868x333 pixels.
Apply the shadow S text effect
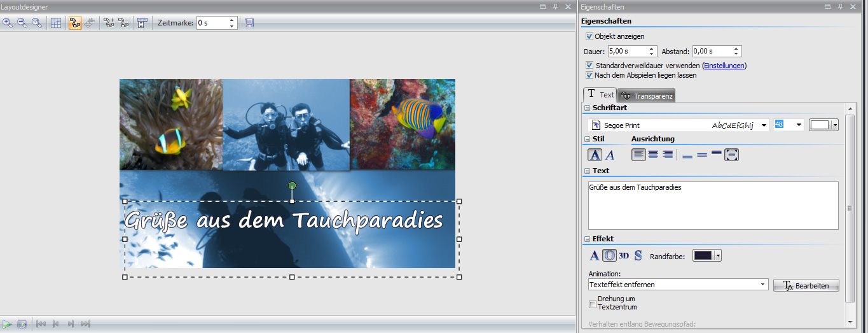pos(638,256)
